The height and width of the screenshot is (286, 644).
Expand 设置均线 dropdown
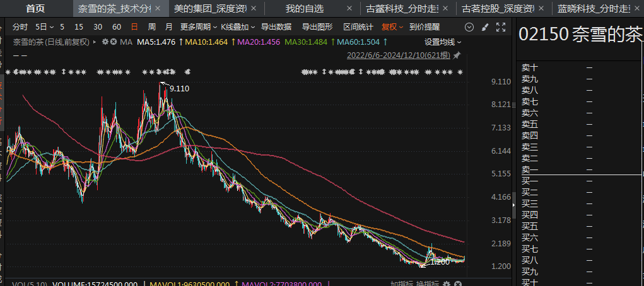point(443,42)
